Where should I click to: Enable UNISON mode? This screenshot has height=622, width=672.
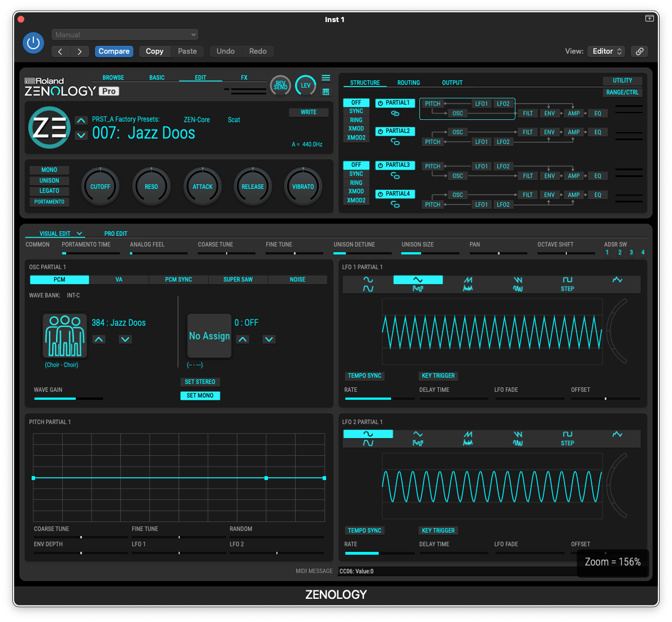pyautogui.click(x=49, y=181)
